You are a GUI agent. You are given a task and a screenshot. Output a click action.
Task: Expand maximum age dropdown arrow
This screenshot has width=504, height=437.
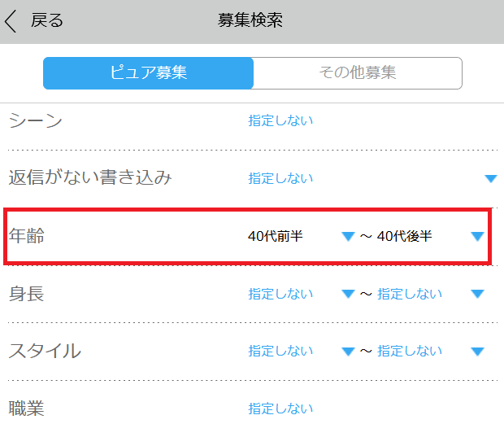(477, 237)
